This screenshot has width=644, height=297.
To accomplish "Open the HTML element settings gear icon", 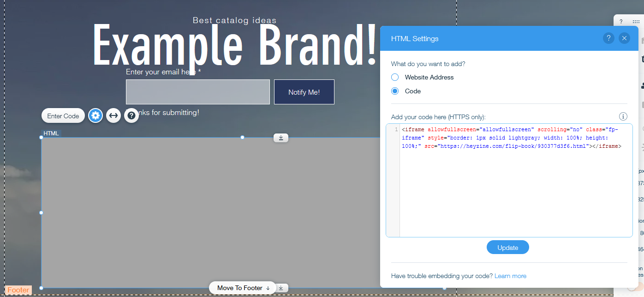I will point(95,115).
